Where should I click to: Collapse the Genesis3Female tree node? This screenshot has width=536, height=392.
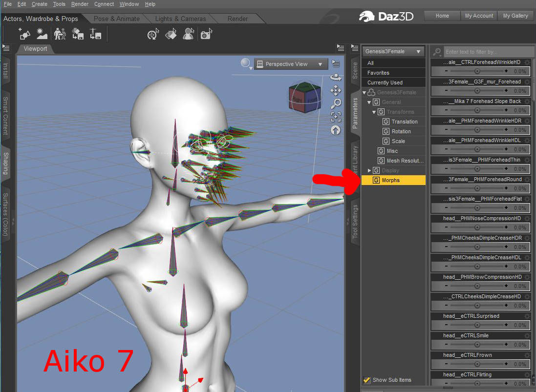(x=364, y=93)
